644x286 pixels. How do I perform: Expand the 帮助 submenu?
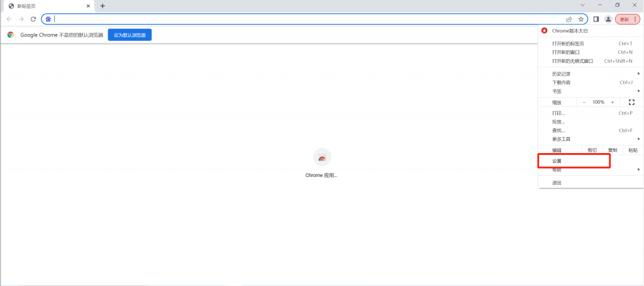pyautogui.click(x=591, y=169)
